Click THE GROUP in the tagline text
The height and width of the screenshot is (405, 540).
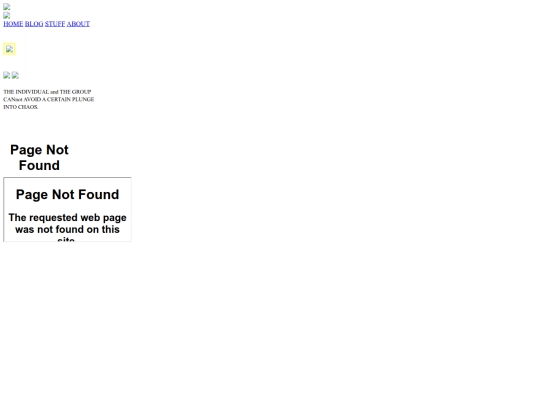click(75, 92)
